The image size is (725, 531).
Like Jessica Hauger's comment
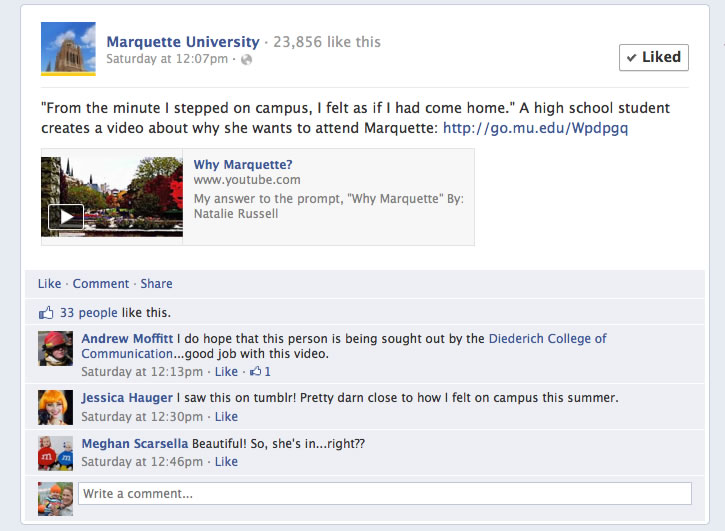[226, 417]
